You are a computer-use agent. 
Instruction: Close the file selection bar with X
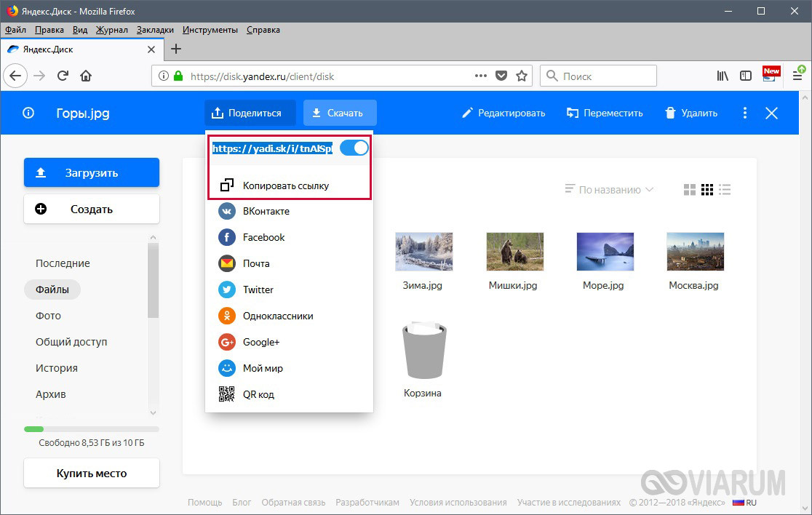tap(771, 113)
